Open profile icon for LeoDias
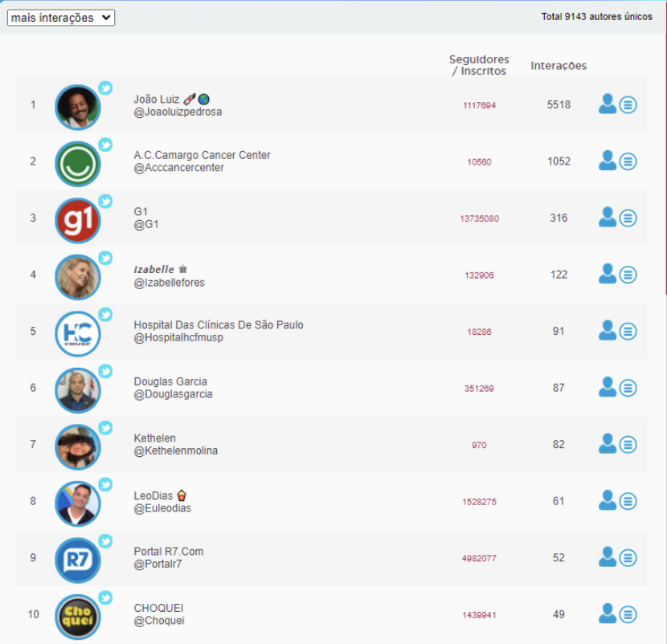 (x=607, y=500)
